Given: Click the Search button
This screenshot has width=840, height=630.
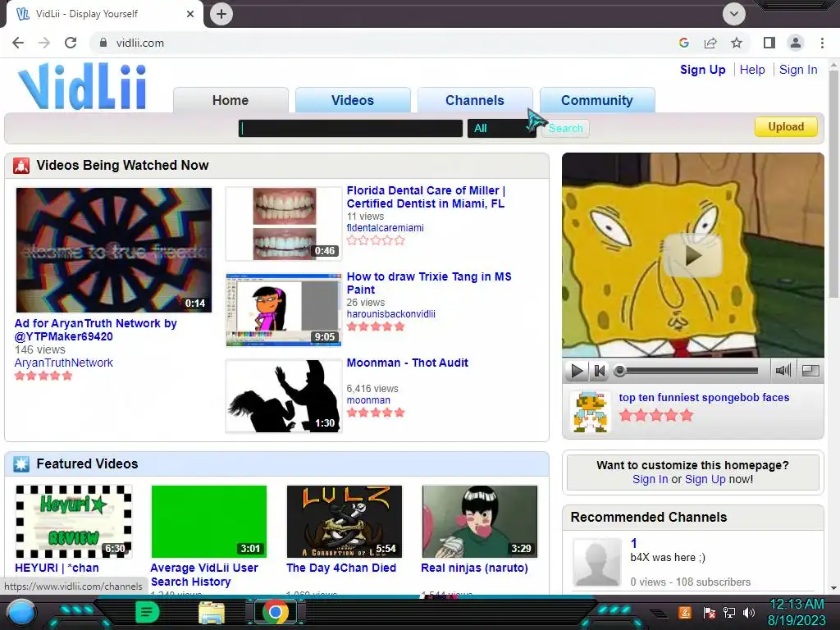Looking at the screenshot, I should 565,128.
